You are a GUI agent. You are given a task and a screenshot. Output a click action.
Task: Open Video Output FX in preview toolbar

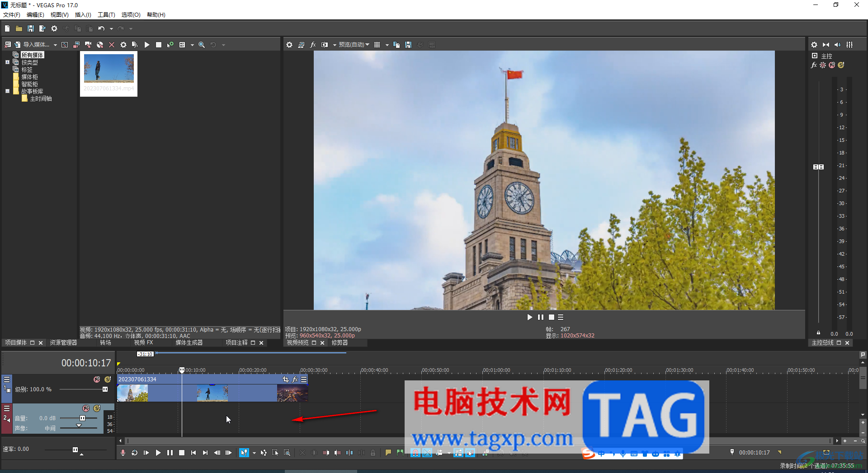313,45
